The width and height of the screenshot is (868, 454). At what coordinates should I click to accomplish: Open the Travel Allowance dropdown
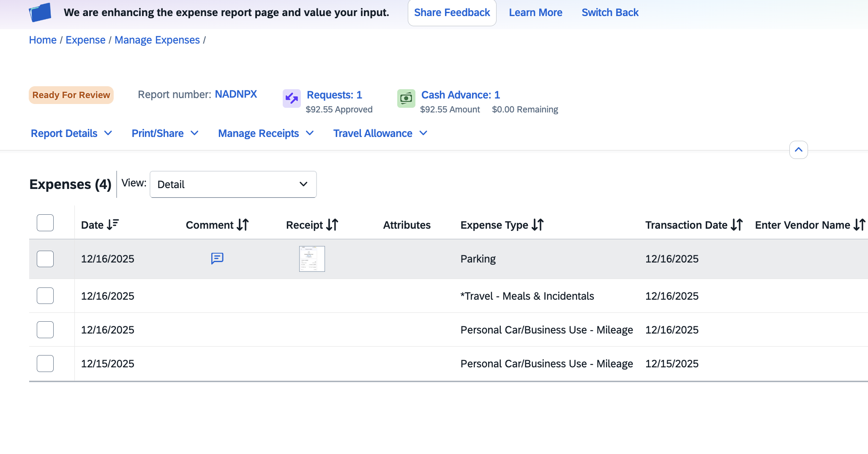[x=379, y=133]
